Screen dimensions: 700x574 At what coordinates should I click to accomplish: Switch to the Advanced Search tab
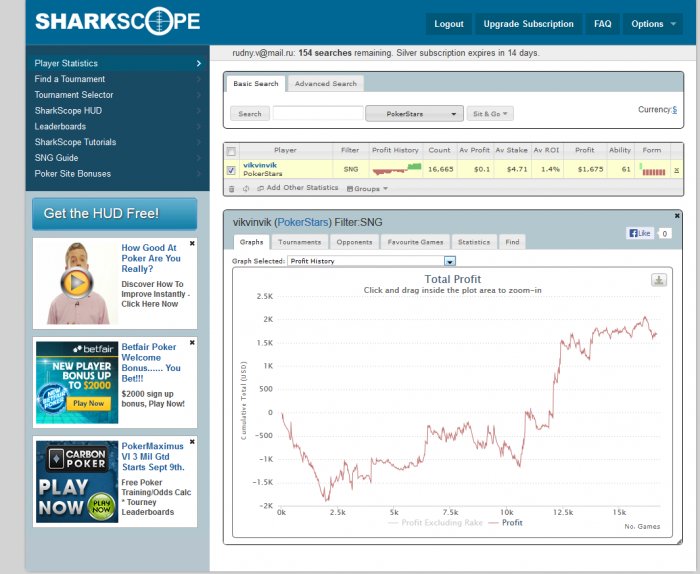coord(325,83)
